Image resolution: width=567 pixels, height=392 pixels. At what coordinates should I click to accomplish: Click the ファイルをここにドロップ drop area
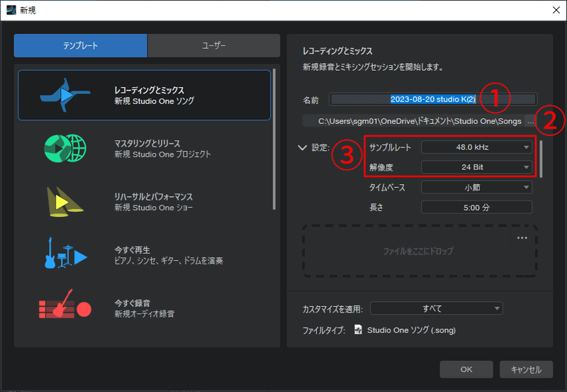click(420, 251)
